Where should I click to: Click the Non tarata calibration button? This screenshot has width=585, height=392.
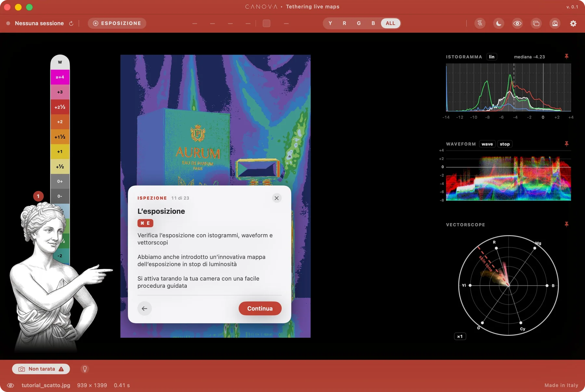click(41, 369)
